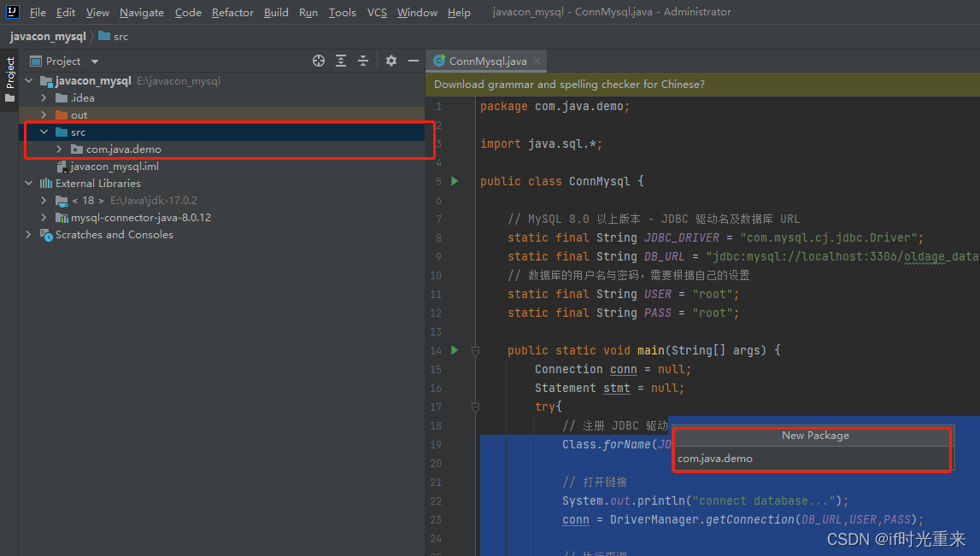This screenshot has height=556, width=980.
Task: Click Select Opened File target icon
Action: [x=319, y=61]
